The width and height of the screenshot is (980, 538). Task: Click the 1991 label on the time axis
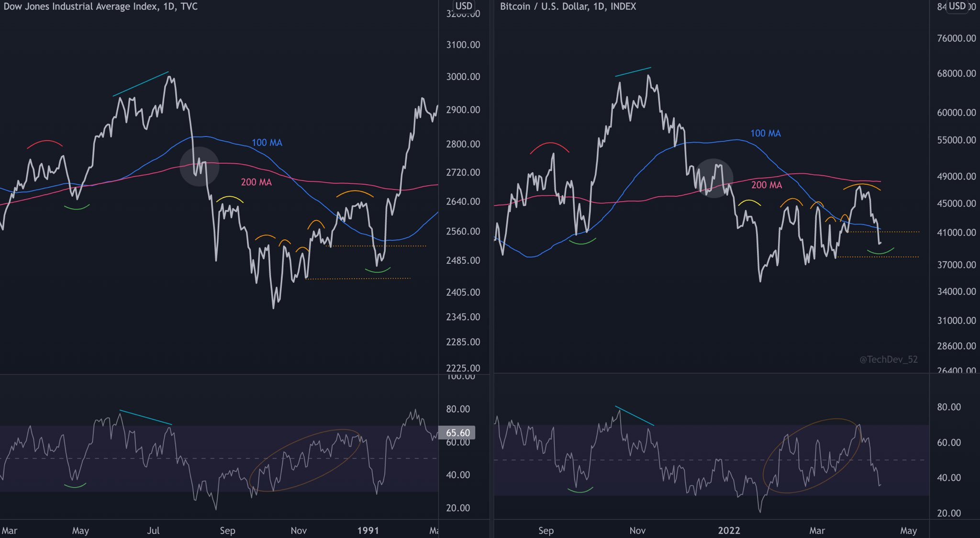[368, 530]
